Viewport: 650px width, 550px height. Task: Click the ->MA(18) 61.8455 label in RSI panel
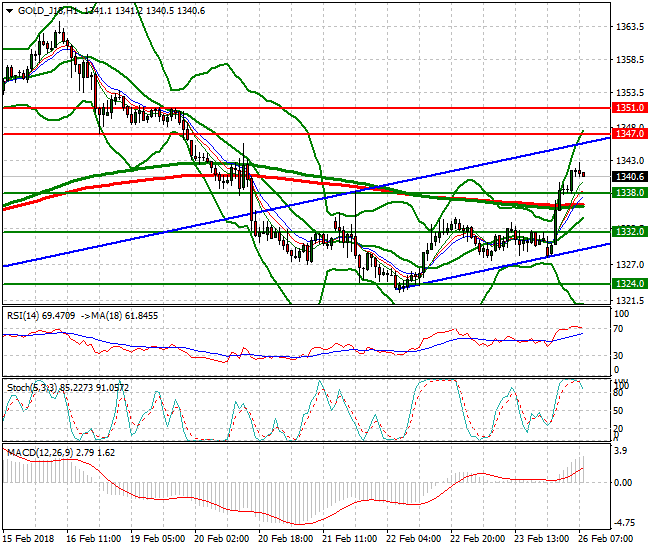coord(119,316)
